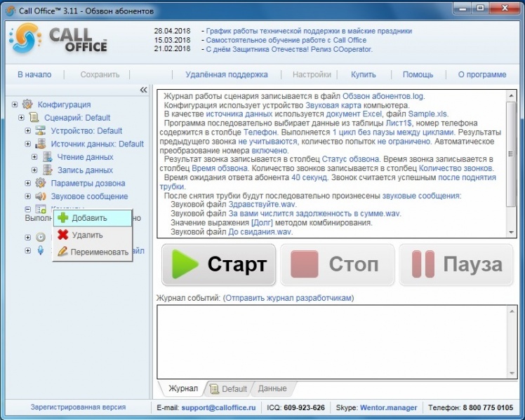The image size is (525, 420).
Task: Expand the node with the microphone icon
Action: click(x=28, y=250)
